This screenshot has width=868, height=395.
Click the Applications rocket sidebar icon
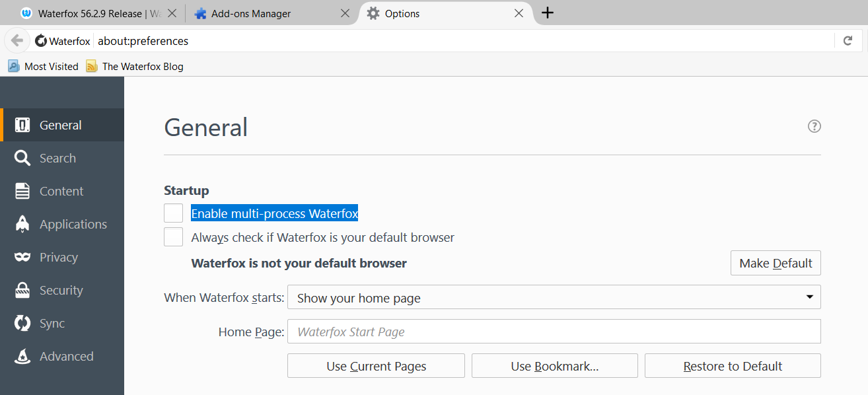click(x=22, y=224)
